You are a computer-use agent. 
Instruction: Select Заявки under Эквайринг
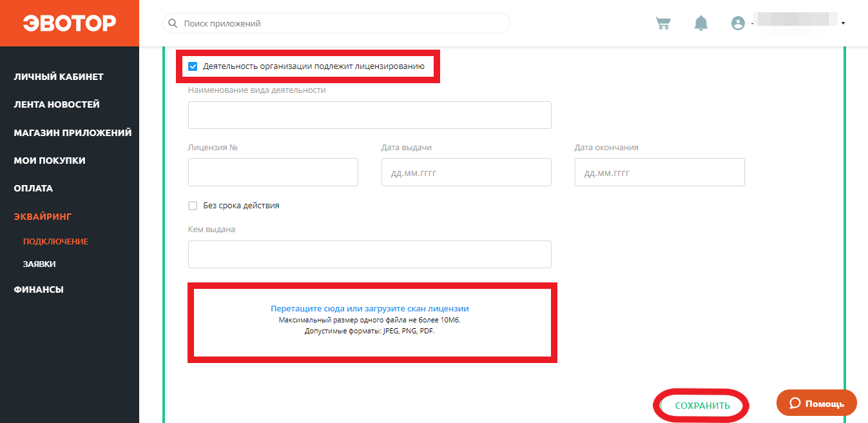(x=39, y=264)
